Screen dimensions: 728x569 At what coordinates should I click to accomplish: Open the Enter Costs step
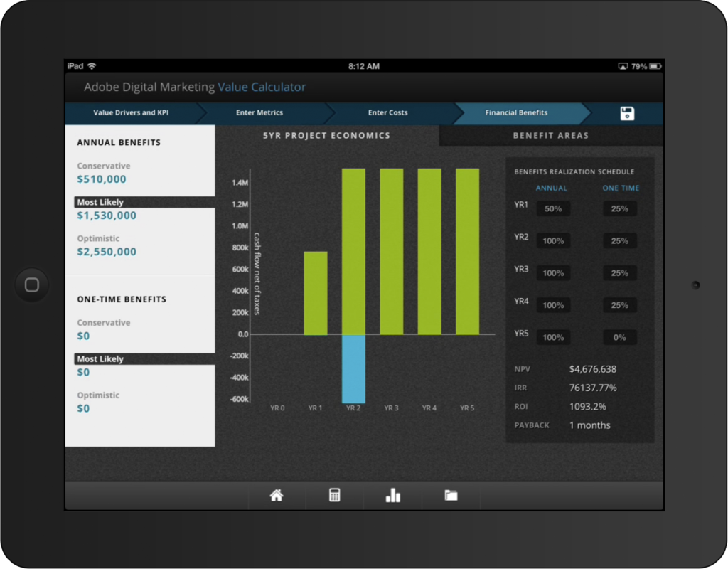[x=387, y=113]
